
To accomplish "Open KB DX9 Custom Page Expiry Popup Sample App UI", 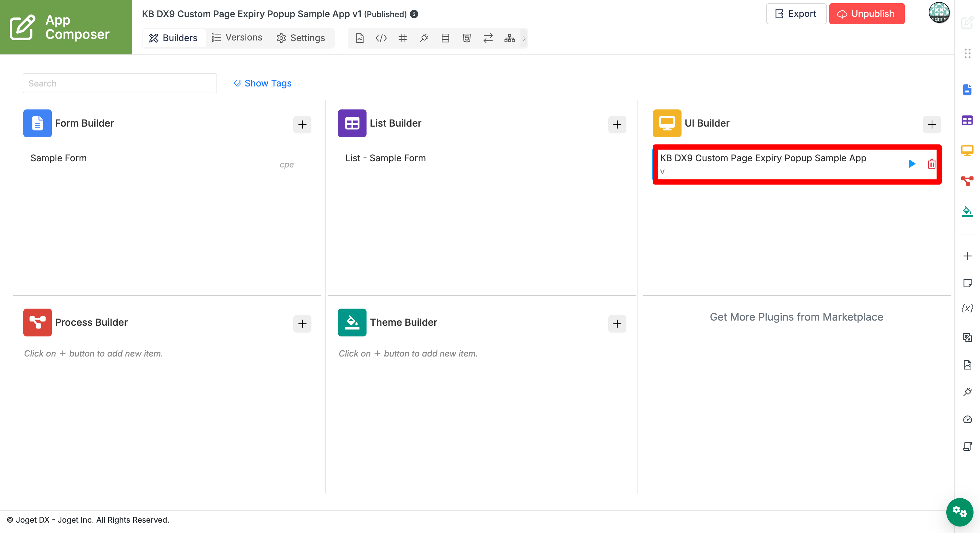I will [x=763, y=158].
